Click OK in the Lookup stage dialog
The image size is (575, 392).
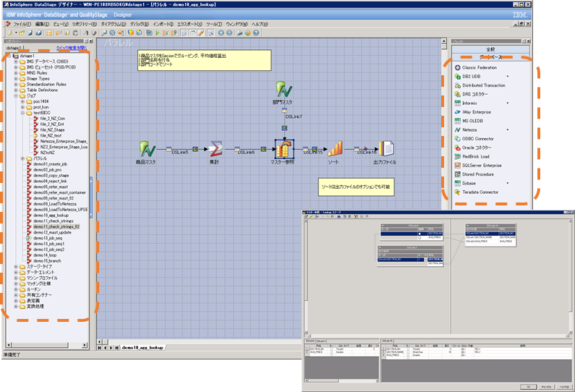click(x=529, y=387)
